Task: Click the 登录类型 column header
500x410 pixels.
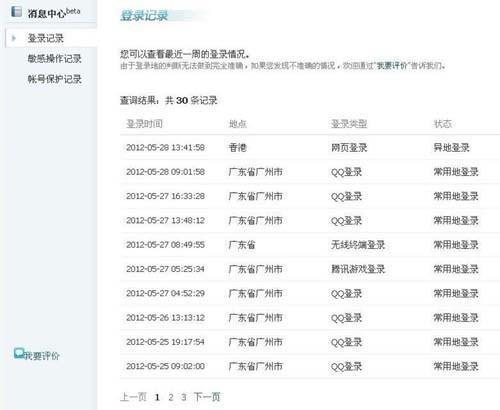Action: coord(349,124)
